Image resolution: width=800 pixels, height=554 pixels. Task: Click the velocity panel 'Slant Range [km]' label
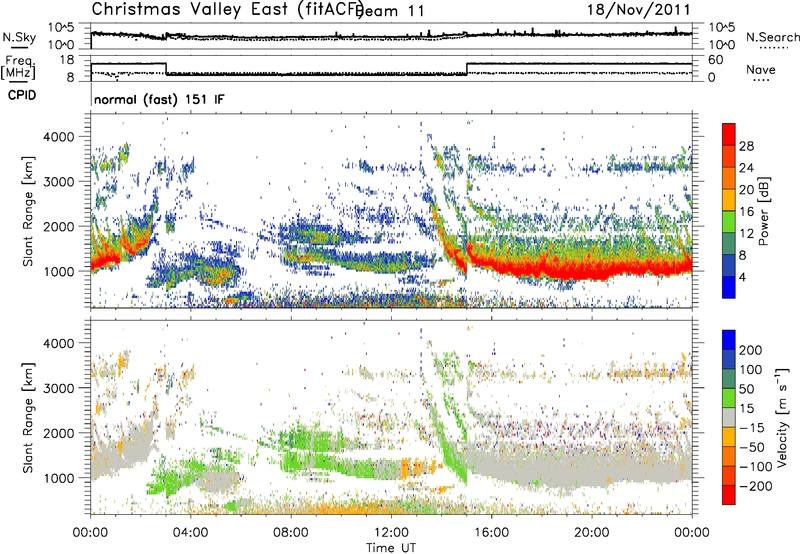[x=28, y=418]
